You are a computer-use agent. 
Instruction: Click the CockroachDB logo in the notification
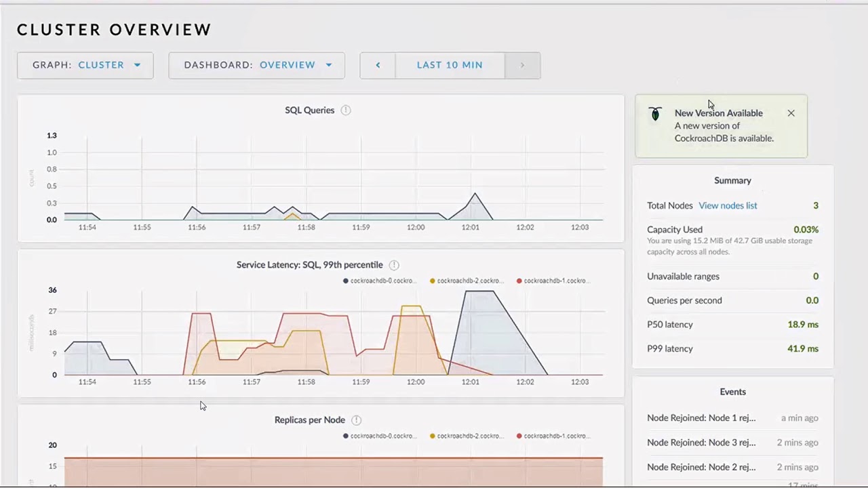(x=655, y=114)
